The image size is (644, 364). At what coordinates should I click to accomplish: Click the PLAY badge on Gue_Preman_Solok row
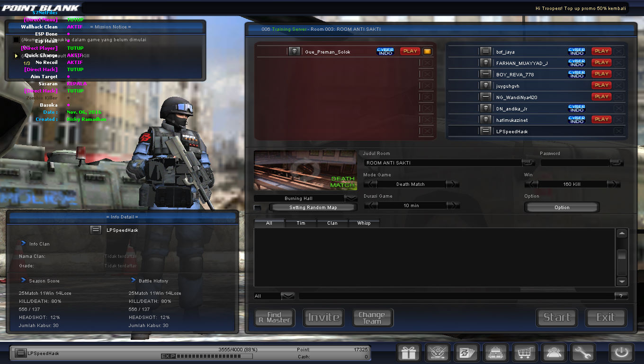410,51
